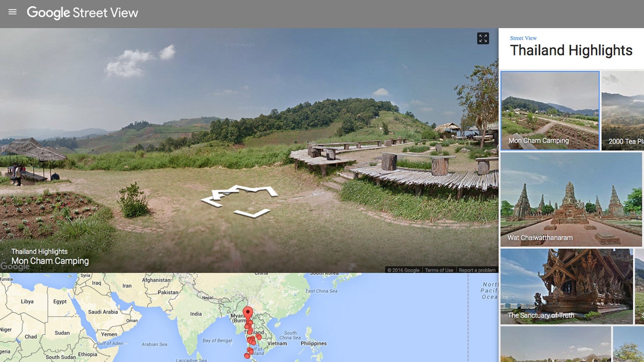Select the large highlighted pin over Myanmar
The height and width of the screenshot is (362, 644).
248,311
